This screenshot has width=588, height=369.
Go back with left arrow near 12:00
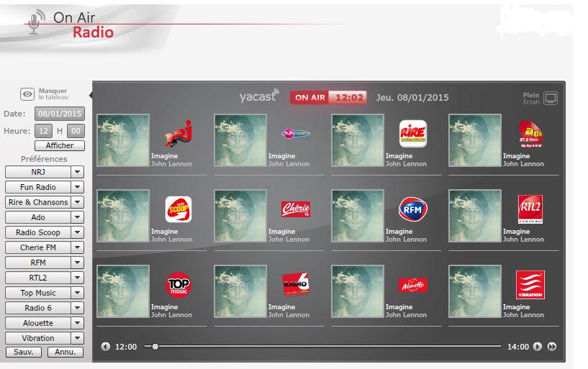point(106,347)
